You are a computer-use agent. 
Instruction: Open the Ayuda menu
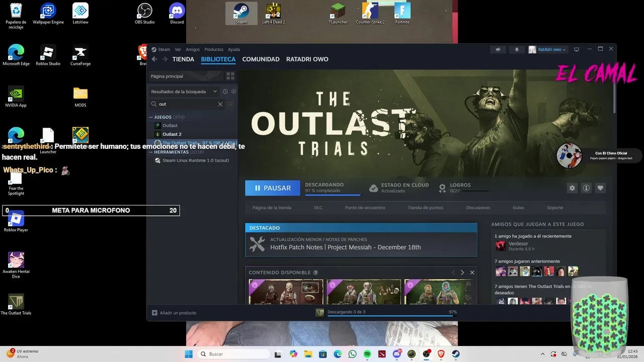click(x=234, y=49)
